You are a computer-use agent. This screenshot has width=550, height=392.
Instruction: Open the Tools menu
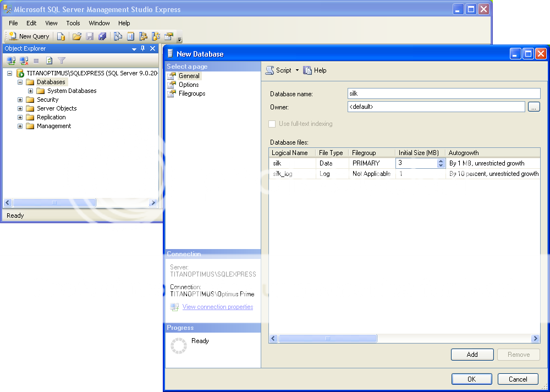click(x=73, y=23)
